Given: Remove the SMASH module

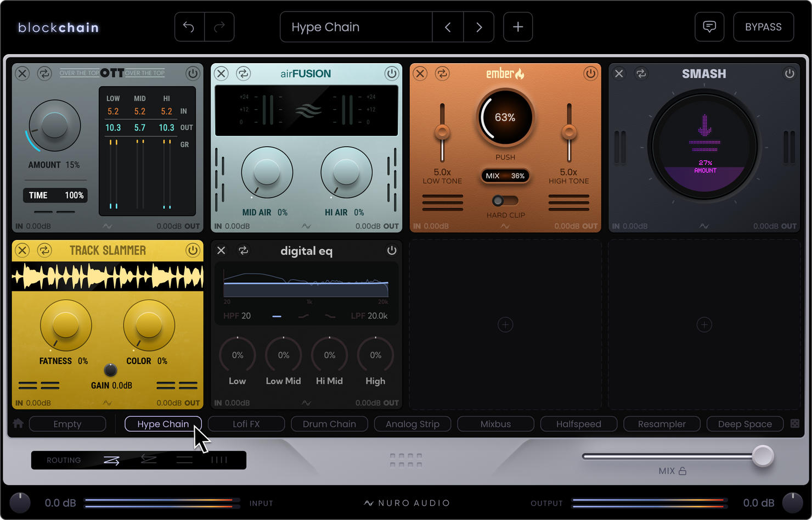Looking at the screenshot, I should point(619,74).
